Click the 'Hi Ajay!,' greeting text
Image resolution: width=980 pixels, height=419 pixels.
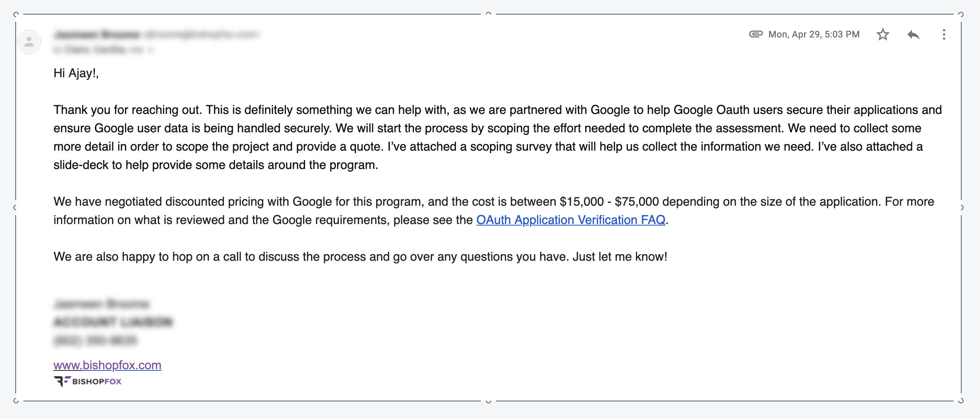tap(76, 73)
